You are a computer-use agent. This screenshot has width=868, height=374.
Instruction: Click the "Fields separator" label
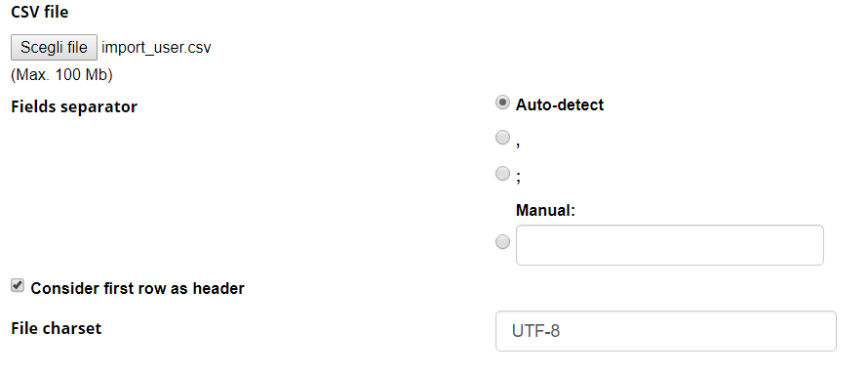coord(74,106)
